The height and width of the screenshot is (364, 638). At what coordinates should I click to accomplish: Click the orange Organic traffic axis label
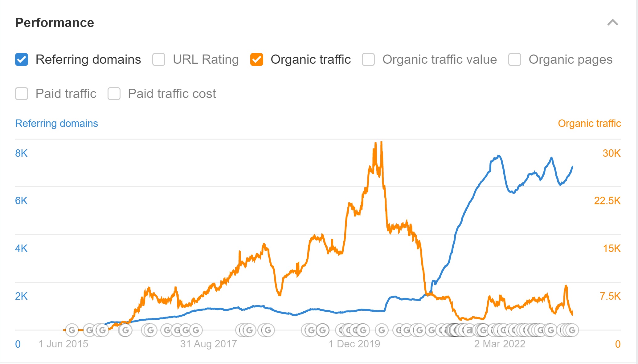(x=590, y=123)
